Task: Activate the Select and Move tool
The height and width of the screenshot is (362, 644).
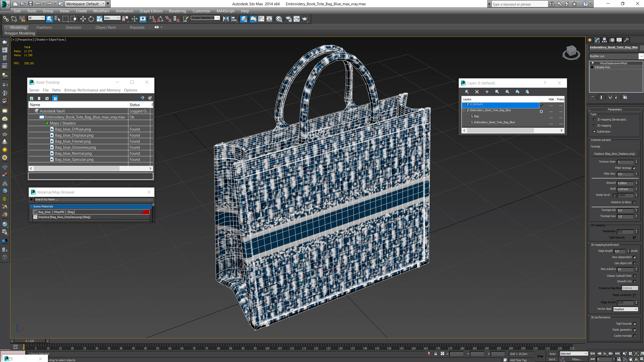Action: (x=83, y=19)
